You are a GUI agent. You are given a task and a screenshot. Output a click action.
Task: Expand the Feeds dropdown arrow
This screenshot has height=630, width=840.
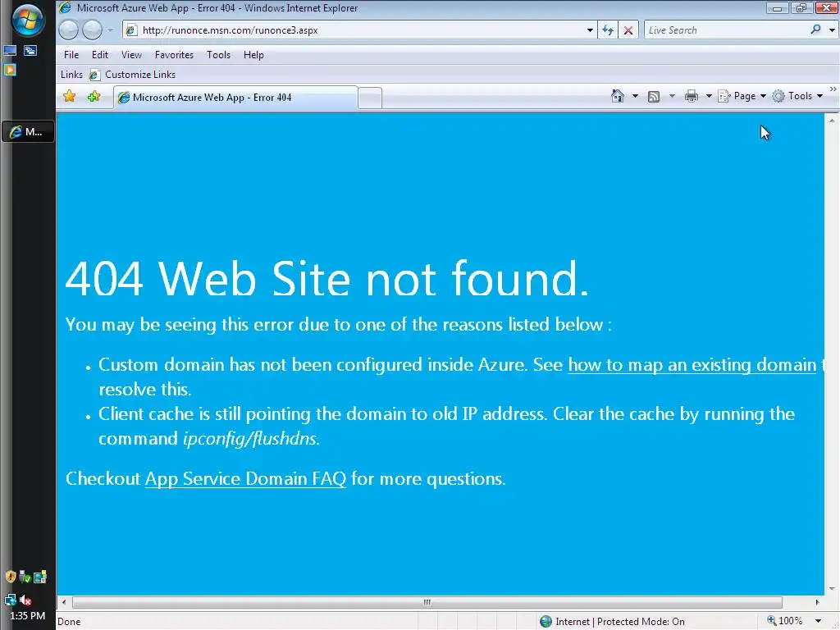coord(672,96)
